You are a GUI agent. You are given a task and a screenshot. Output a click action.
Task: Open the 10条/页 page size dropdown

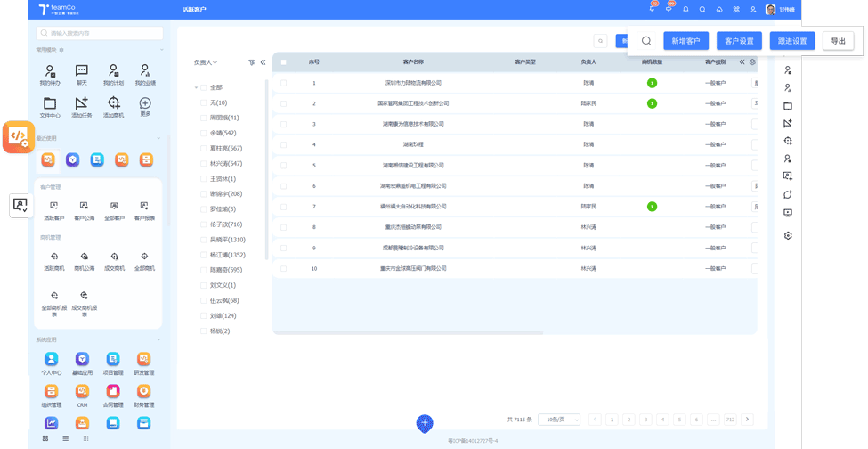[559, 420]
